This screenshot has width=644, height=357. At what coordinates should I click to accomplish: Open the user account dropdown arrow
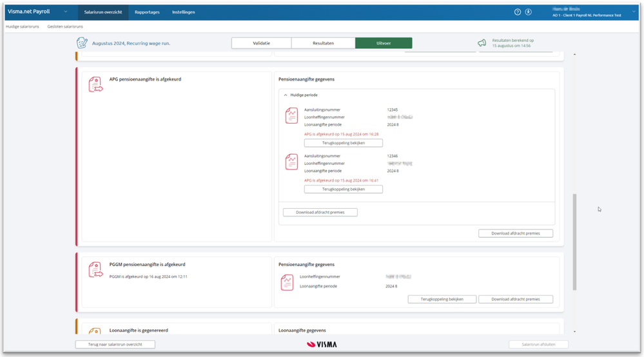(x=634, y=12)
